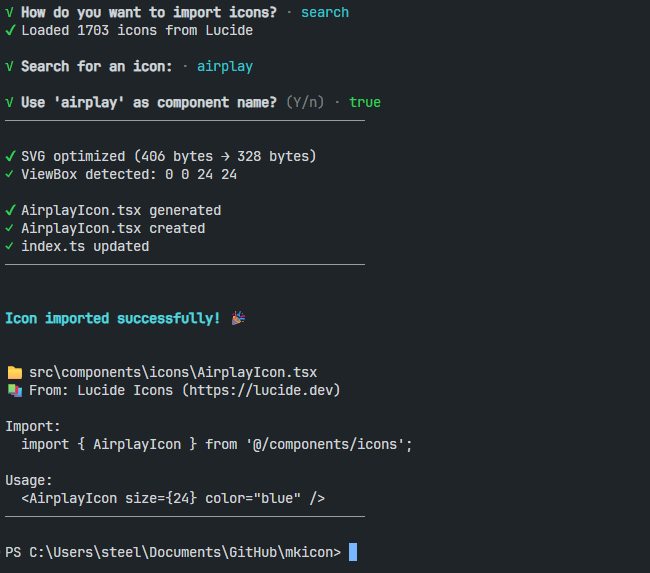The width and height of the screenshot is (650, 573).
Task: Click the '(Y/n)' hint text
Action: 305,102
